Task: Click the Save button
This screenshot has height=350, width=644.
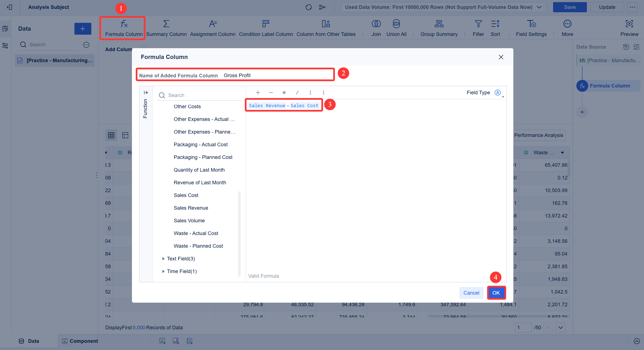Action: pyautogui.click(x=570, y=7)
